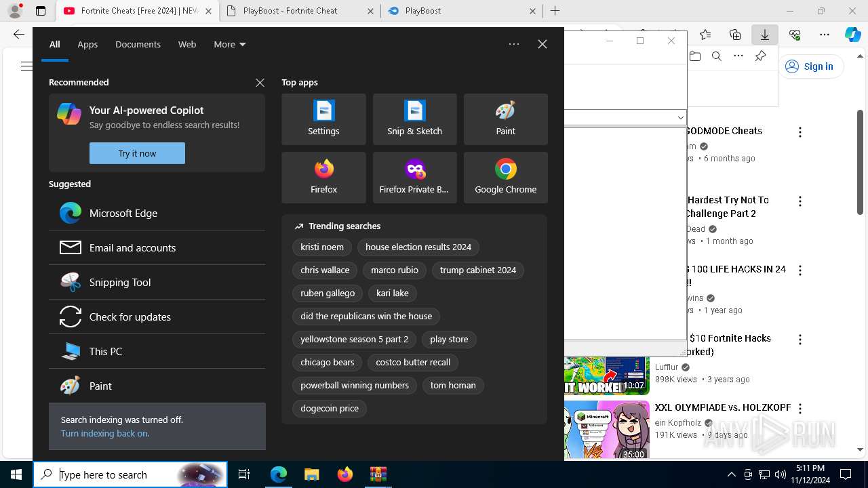Image resolution: width=868 pixels, height=488 pixels.
Task: Open Paint in Suggested list
Action: (x=157, y=386)
